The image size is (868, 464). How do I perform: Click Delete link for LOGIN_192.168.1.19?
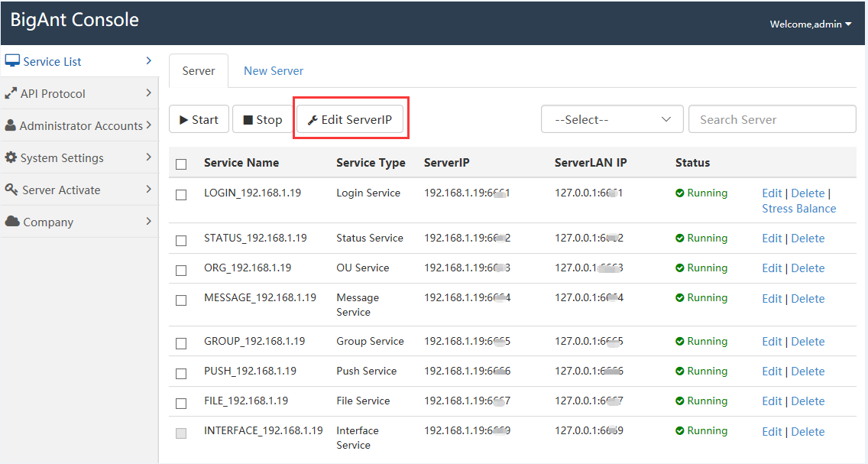coord(808,193)
